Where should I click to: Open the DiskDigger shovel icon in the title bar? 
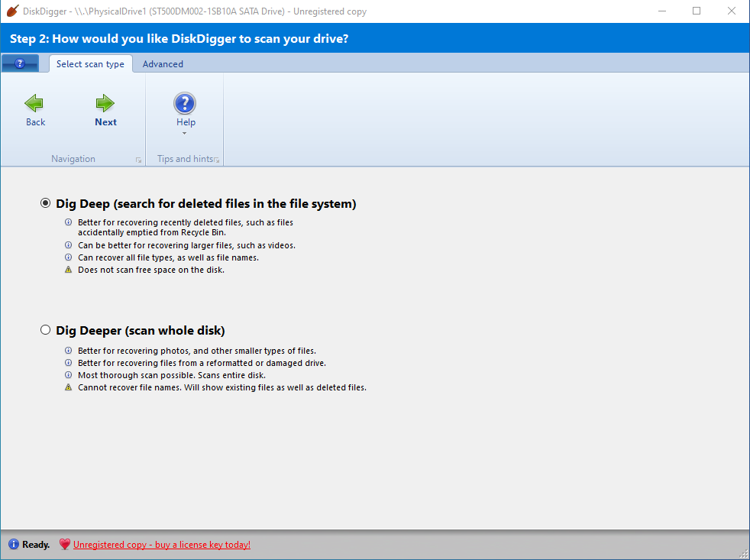coord(12,11)
